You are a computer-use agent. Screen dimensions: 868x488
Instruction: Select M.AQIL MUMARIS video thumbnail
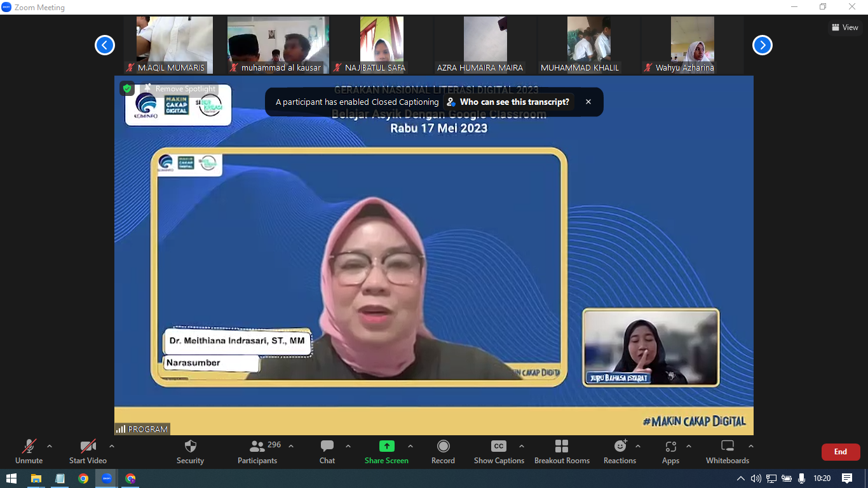click(174, 45)
